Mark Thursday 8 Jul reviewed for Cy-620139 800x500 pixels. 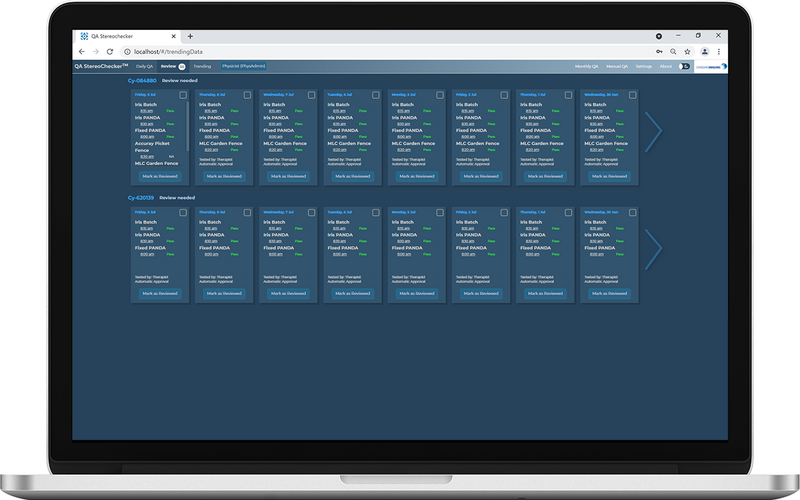click(224, 294)
